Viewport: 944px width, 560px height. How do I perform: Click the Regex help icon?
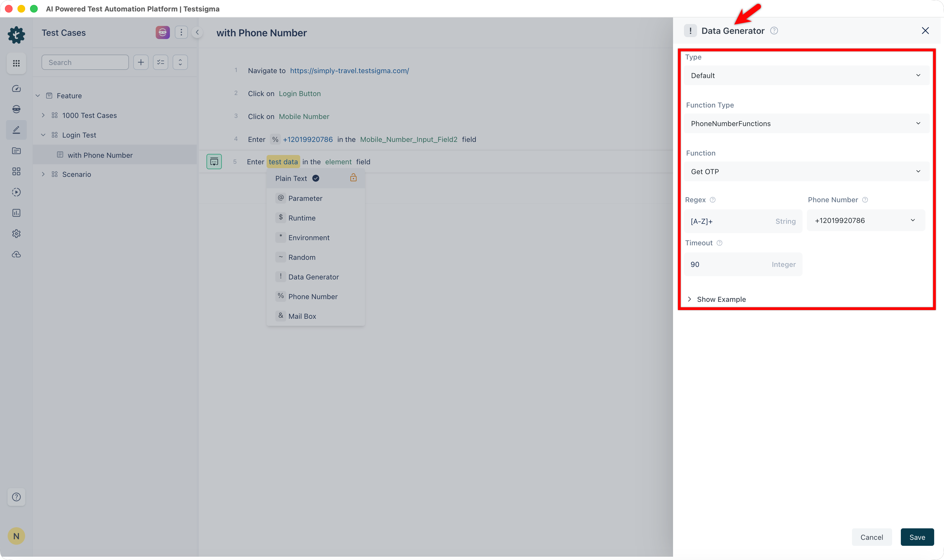click(713, 200)
